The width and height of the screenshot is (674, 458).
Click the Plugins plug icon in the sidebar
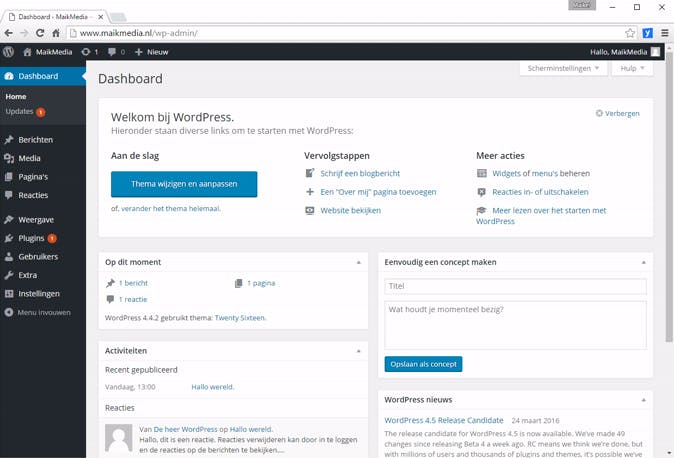click(9, 238)
